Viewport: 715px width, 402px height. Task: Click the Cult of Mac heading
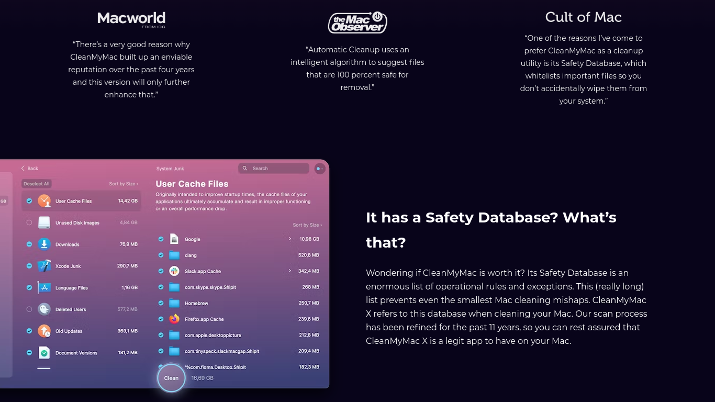(x=583, y=17)
